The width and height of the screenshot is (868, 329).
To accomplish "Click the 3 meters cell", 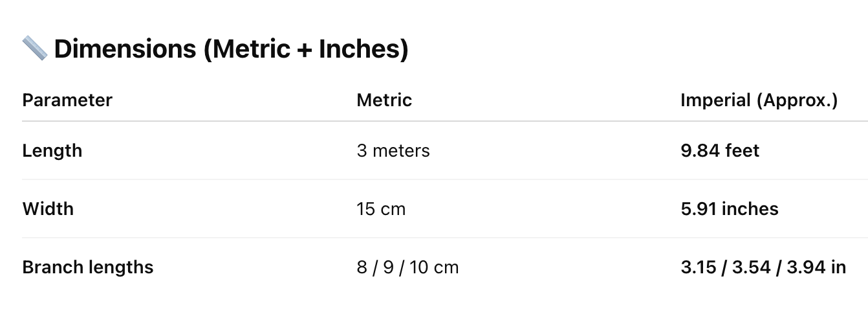I will point(393,150).
